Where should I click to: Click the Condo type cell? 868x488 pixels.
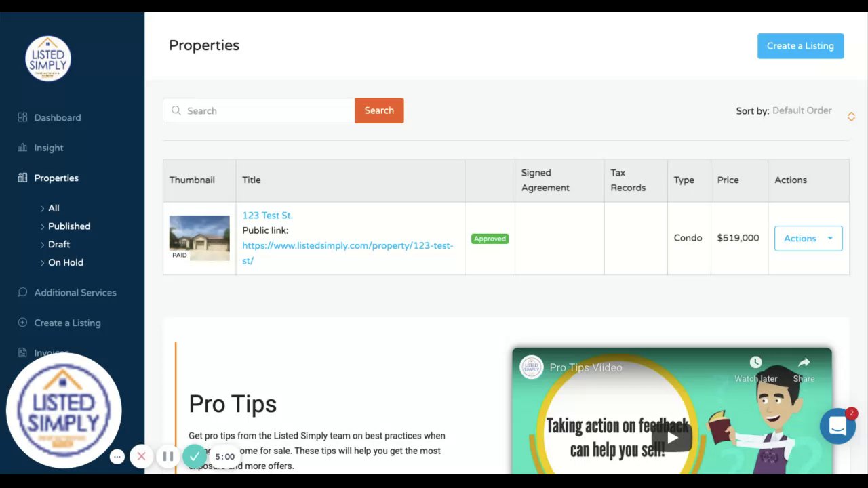(688, 238)
